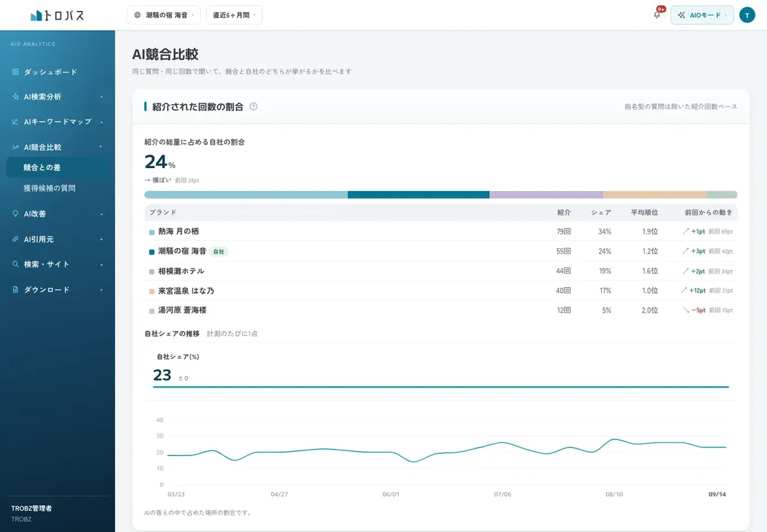767x532 pixels.
Task: Click the dark teal share bar segment
Action: point(419,195)
